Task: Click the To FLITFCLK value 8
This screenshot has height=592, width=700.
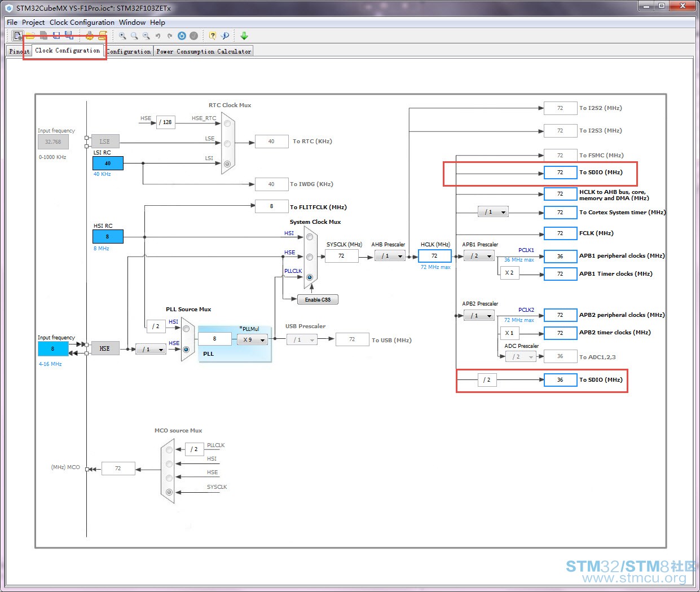Action: point(271,206)
